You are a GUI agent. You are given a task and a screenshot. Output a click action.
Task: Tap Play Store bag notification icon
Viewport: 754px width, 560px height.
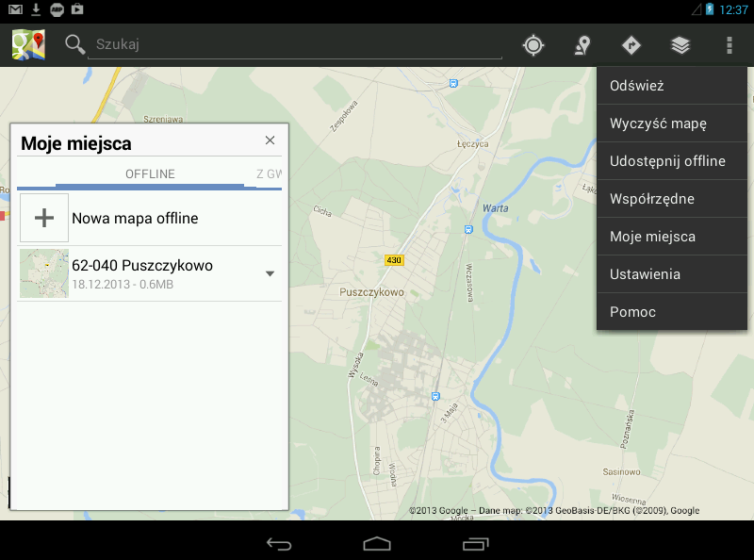tap(77, 8)
